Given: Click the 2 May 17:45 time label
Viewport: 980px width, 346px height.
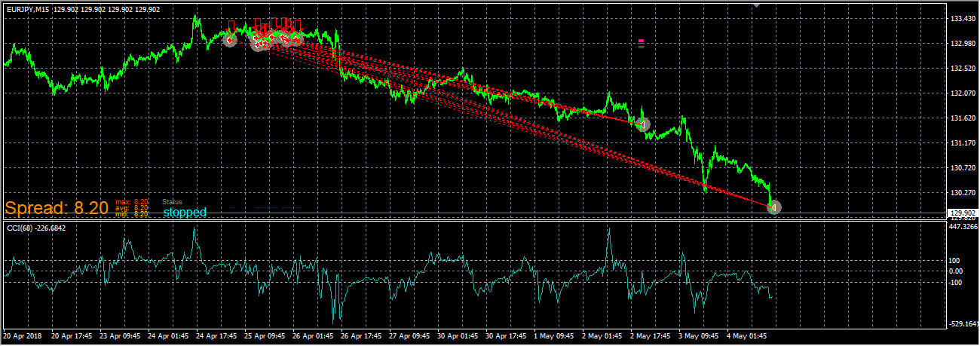Looking at the screenshot, I should tap(650, 335).
